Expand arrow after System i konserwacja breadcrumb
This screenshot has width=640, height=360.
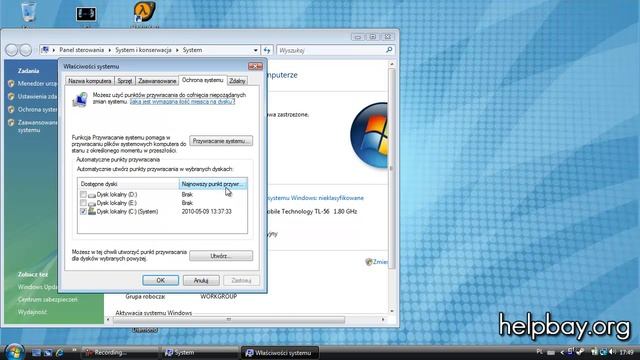pyautogui.click(x=177, y=50)
